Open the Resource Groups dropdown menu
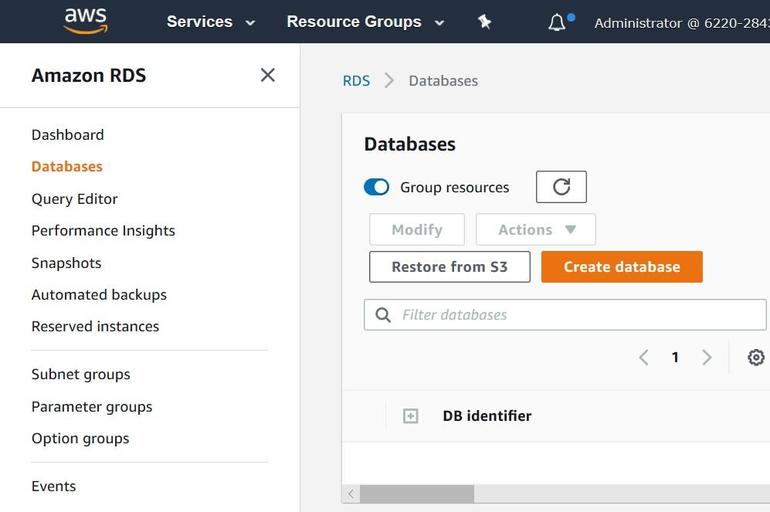The height and width of the screenshot is (512, 770). click(365, 22)
